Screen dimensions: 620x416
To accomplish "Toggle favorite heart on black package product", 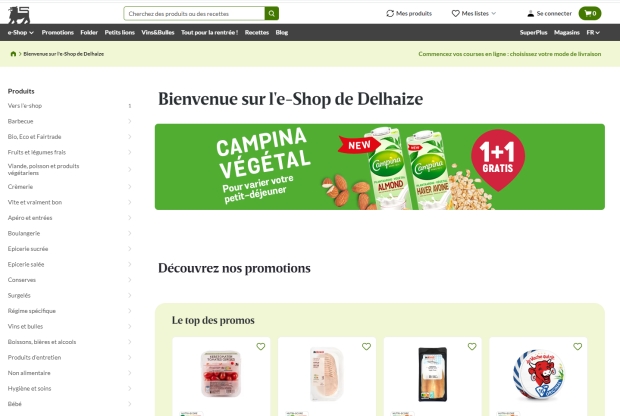I will tap(472, 346).
